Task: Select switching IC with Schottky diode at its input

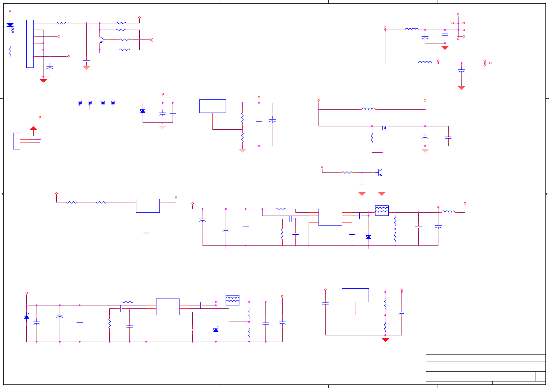Action: point(168,307)
